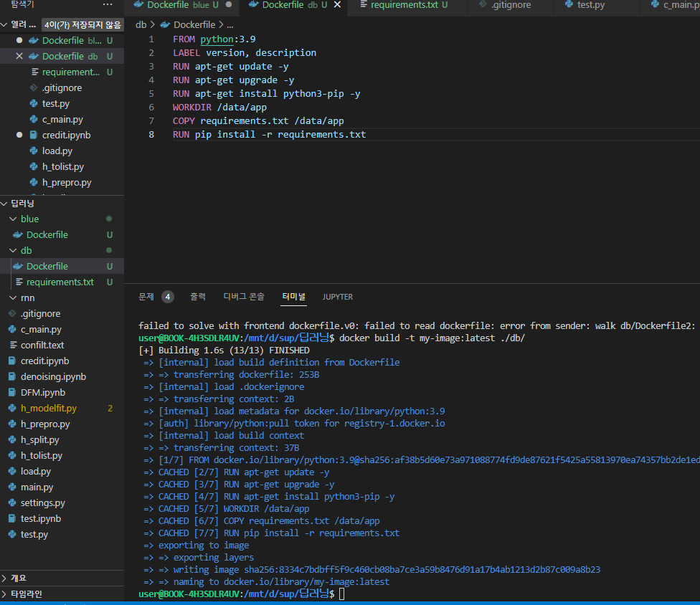Viewport: 700px width, 605px height.
Task: Click denoising.ipynb notebook icon
Action: pos(12,376)
